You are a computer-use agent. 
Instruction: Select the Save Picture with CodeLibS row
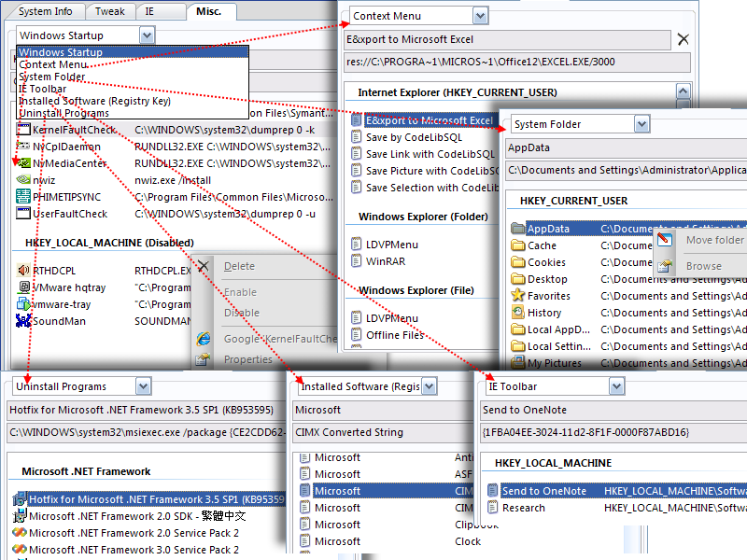pos(425,171)
